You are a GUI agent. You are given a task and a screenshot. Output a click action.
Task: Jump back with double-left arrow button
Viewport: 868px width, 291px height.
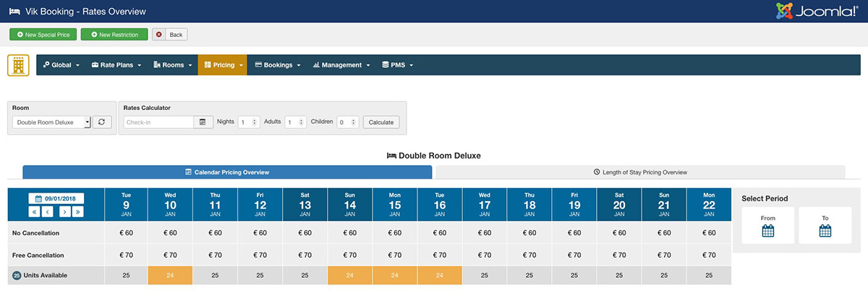click(x=34, y=212)
